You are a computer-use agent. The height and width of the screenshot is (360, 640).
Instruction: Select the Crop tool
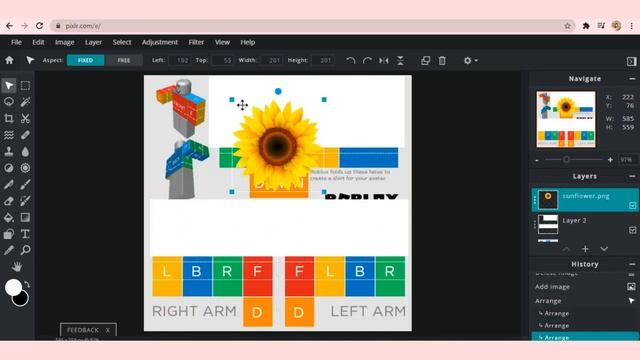9,118
